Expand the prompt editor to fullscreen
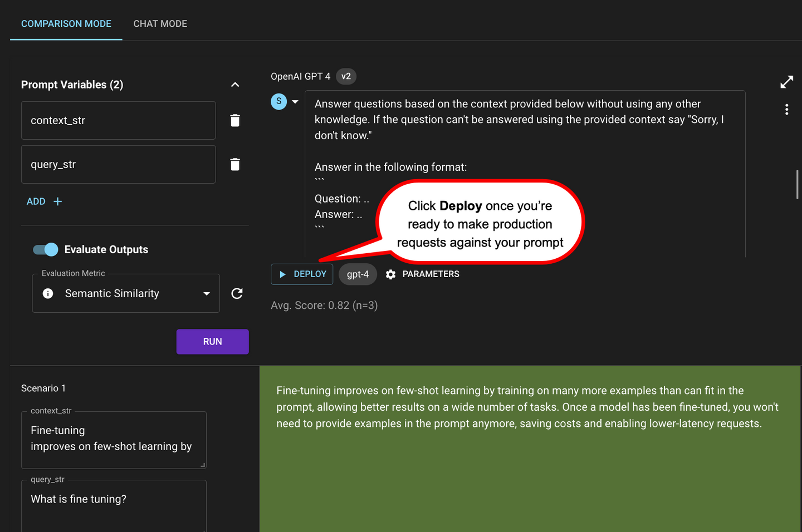Image resolution: width=802 pixels, height=532 pixels. pos(786,82)
